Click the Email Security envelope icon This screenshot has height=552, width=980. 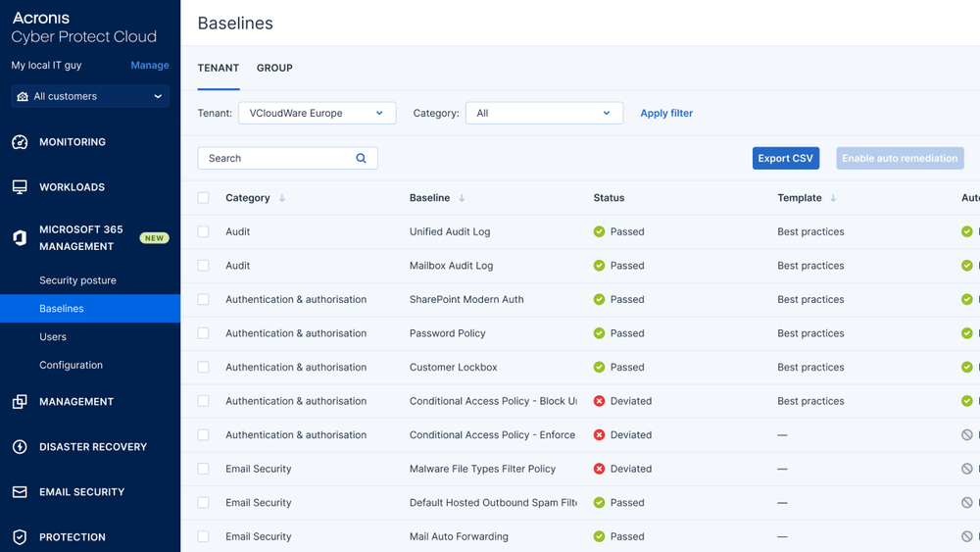pyautogui.click(x=20, y=492)
